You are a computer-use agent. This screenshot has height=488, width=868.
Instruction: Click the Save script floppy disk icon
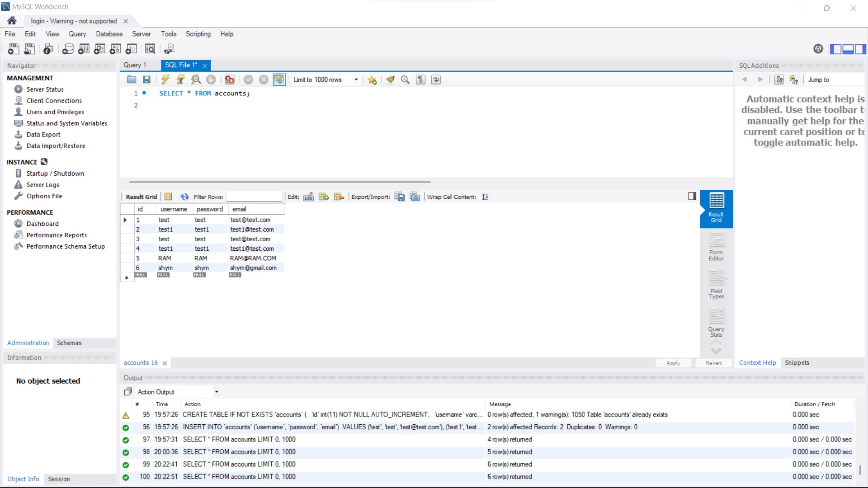(x=146, y=80)
